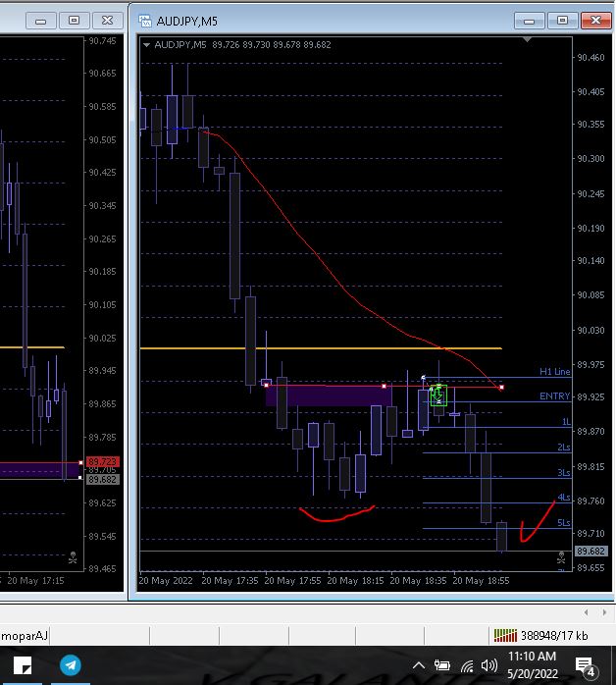Image resolution: width=616 pixels, height=685 pixels.
Task: Show hidden system tray icons
Action: point(418,665)
